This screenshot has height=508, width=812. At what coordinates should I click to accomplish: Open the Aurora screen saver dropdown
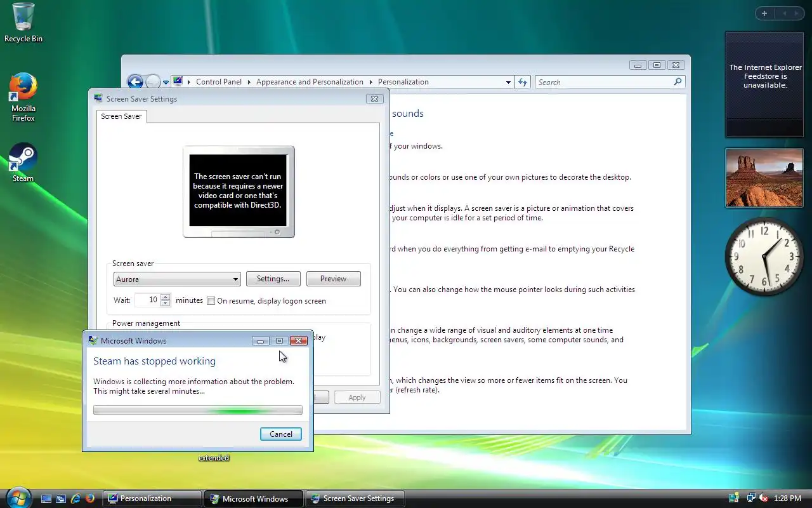(x=177, y=279)
